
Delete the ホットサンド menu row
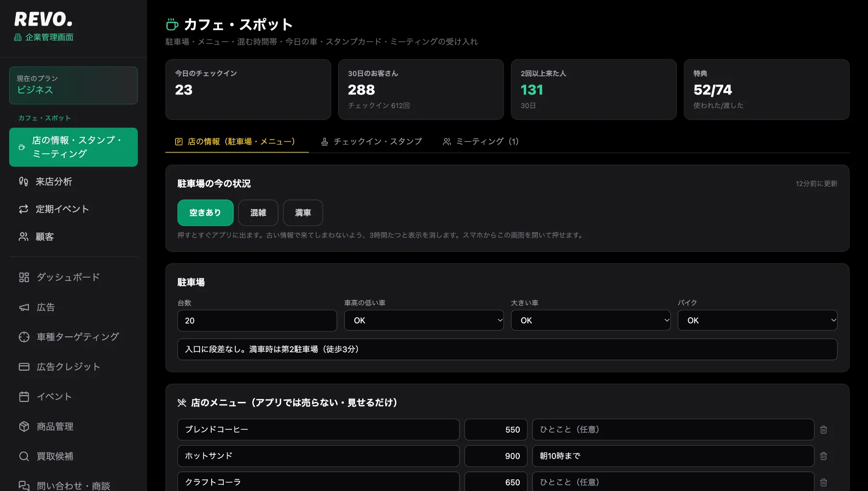coord(824,456)
